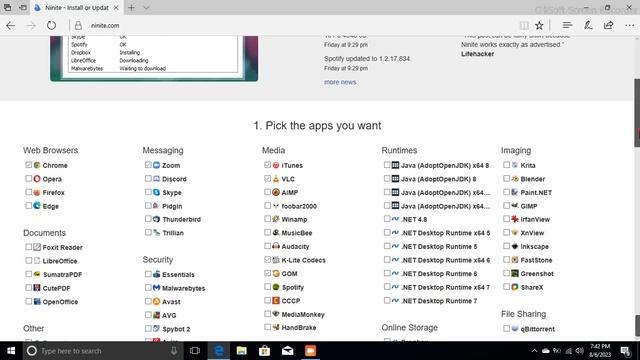
Task: Check the GIMP checkbox
Action: [506, 205]
